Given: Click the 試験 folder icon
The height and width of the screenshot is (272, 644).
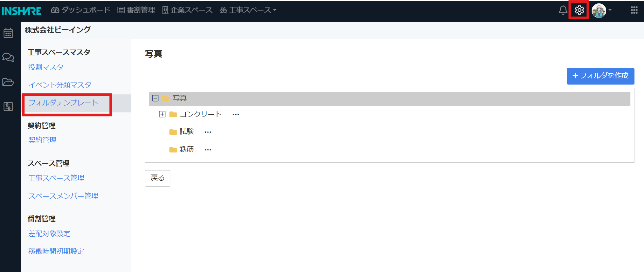Looking at the screenshot, I should click(173, 132).
